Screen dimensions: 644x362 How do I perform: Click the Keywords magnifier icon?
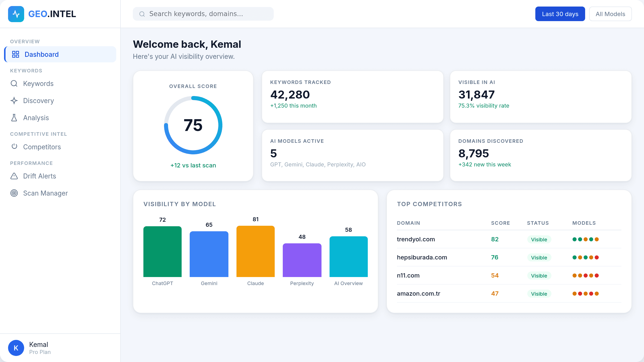click(14, 83)
